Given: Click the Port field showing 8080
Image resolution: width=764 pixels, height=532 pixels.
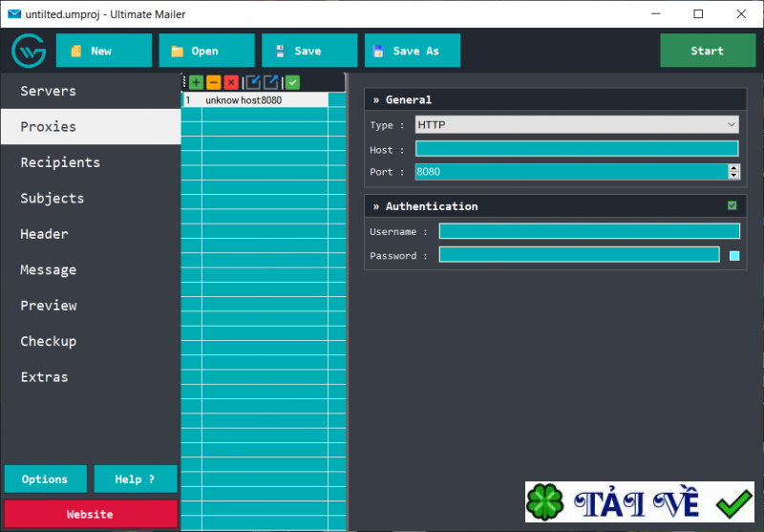Looking at the screenshot, I should tap(571, 172).
